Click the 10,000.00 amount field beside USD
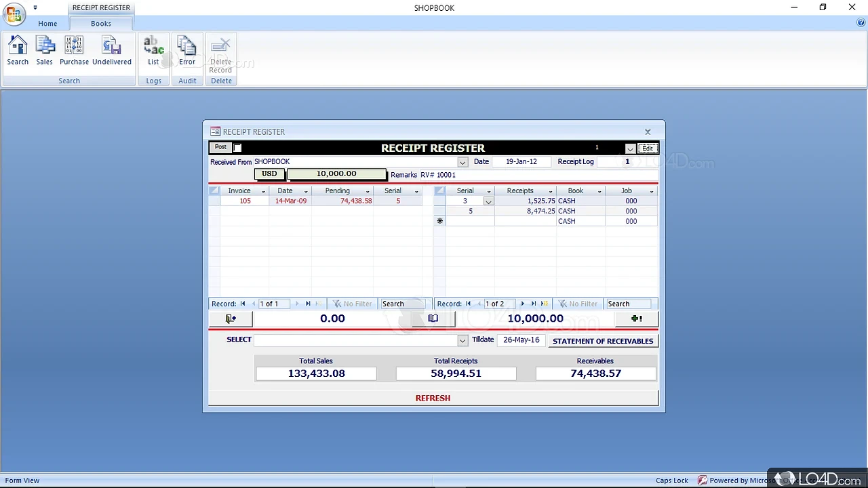The height and width of the screenshot is (488, 868). [336, 174]
